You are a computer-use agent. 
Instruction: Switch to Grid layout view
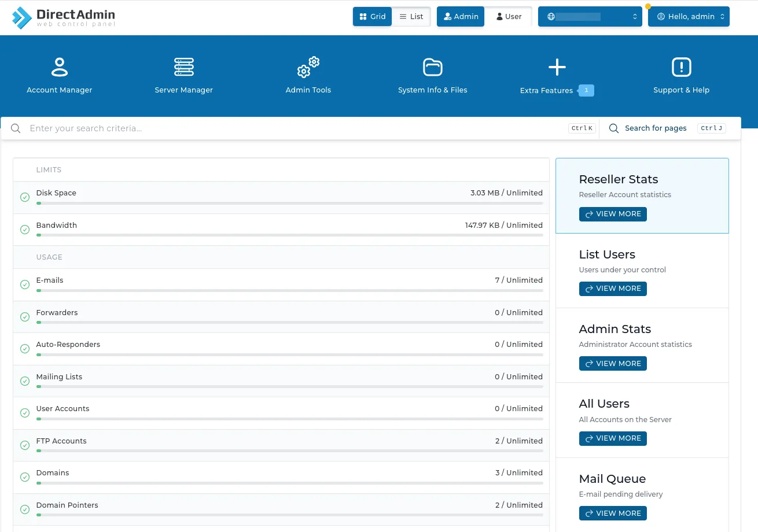click(372, 17)
